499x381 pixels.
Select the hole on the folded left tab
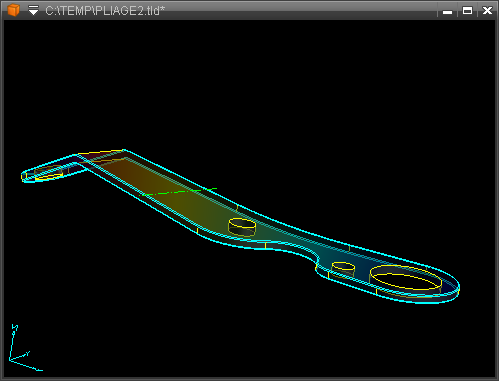tap(48, 172)
